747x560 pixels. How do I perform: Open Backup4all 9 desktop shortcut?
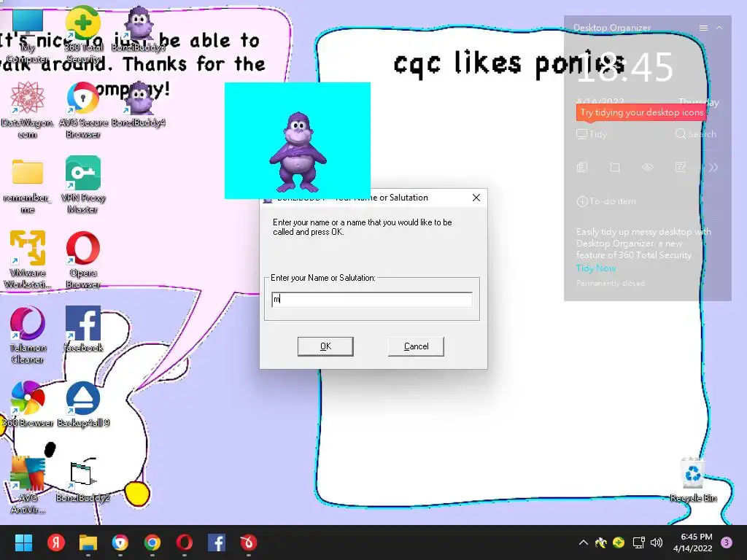[x=83, y=404]
